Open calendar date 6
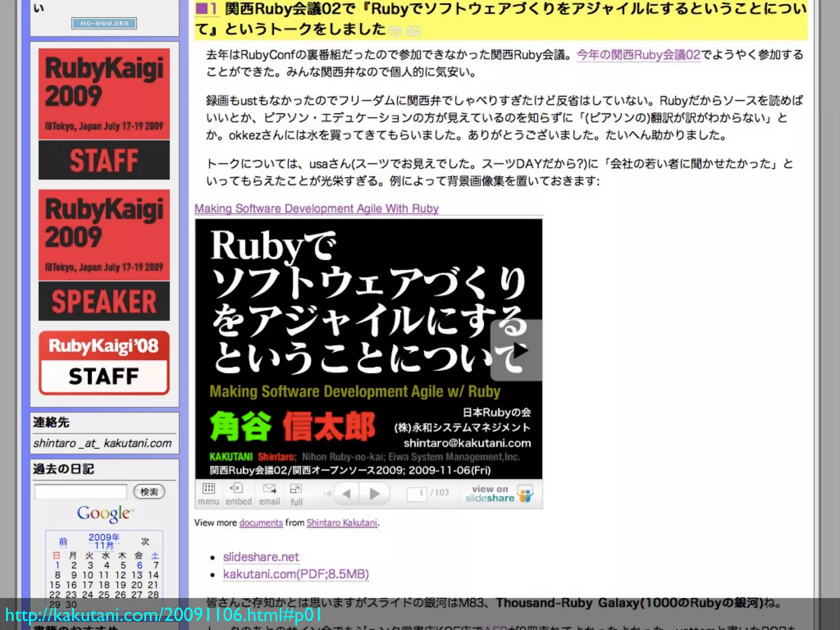 (x=139, y=565)
